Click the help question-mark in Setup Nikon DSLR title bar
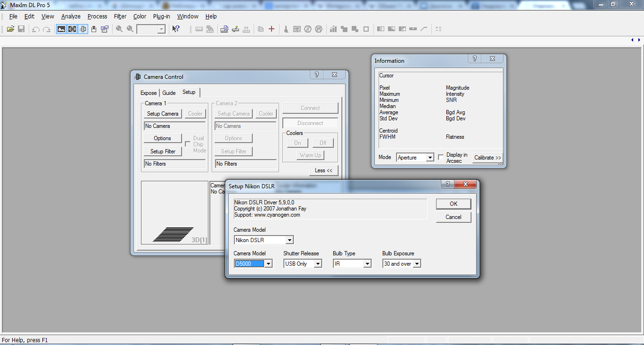The width and height of the screenshot is (644, 345). pos(447,184)
